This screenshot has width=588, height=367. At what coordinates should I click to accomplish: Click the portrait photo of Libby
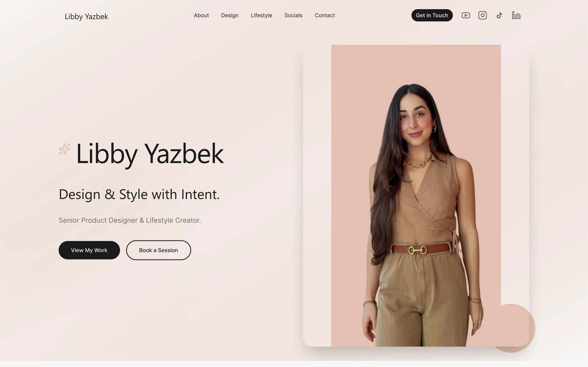click(x=416, y=196)
